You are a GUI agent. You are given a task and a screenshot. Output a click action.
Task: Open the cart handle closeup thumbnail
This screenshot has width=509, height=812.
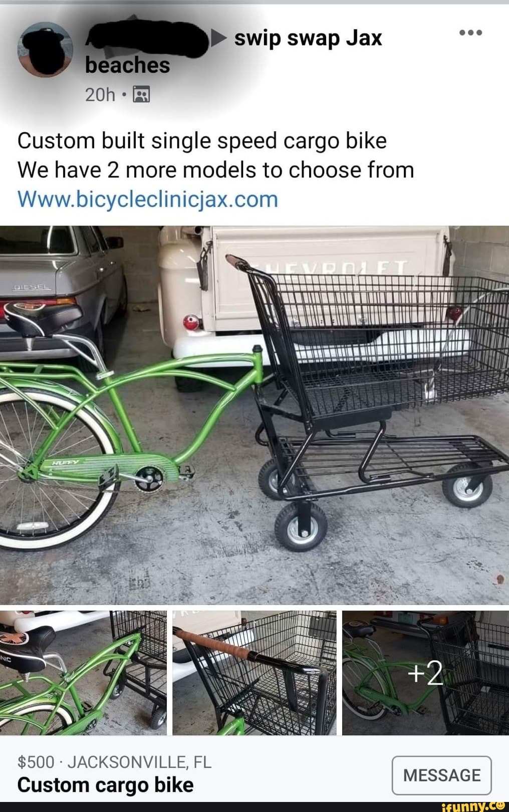tap(254, 673)
